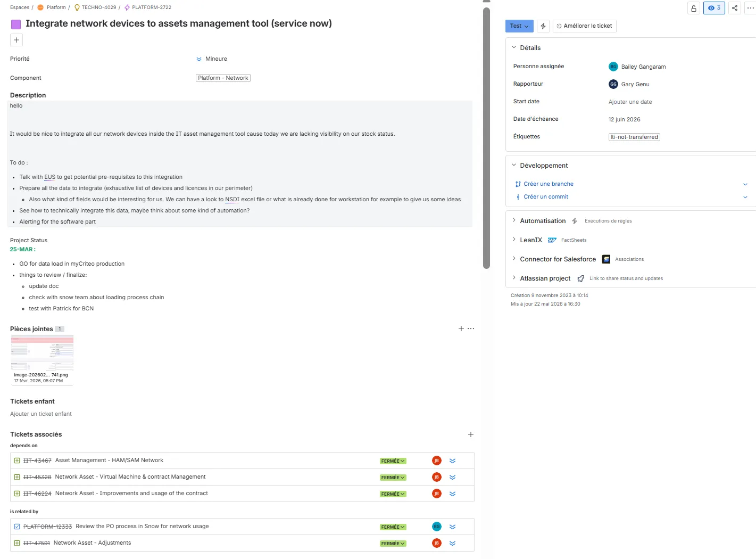The height and width of the screenshot is (559, 756).
Task: Click the issue type icon of IIT-45328
Action: click(17, 478)
